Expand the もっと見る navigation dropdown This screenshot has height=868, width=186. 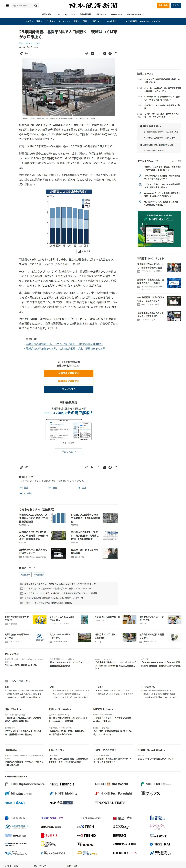click(x=112, y=21)
